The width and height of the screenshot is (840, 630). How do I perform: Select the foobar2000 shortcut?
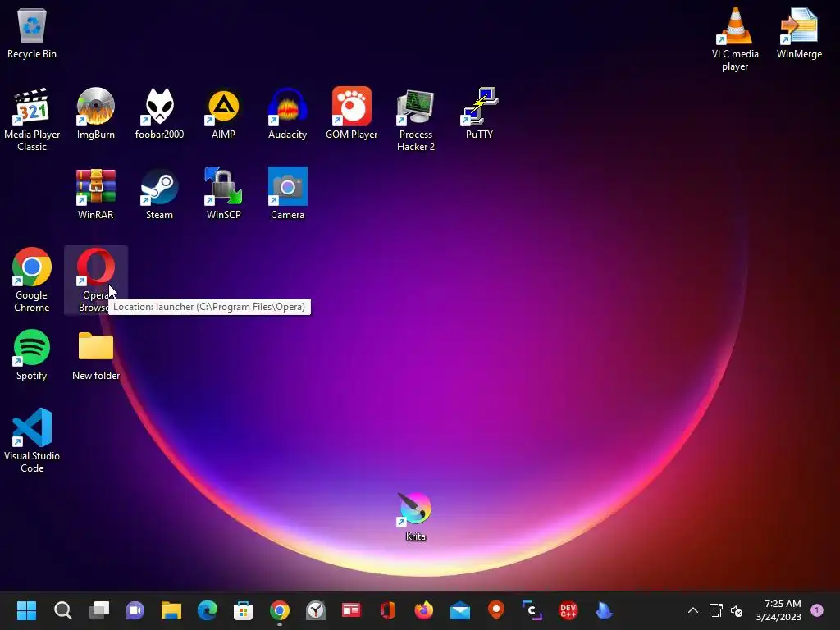tap(160, 113)
